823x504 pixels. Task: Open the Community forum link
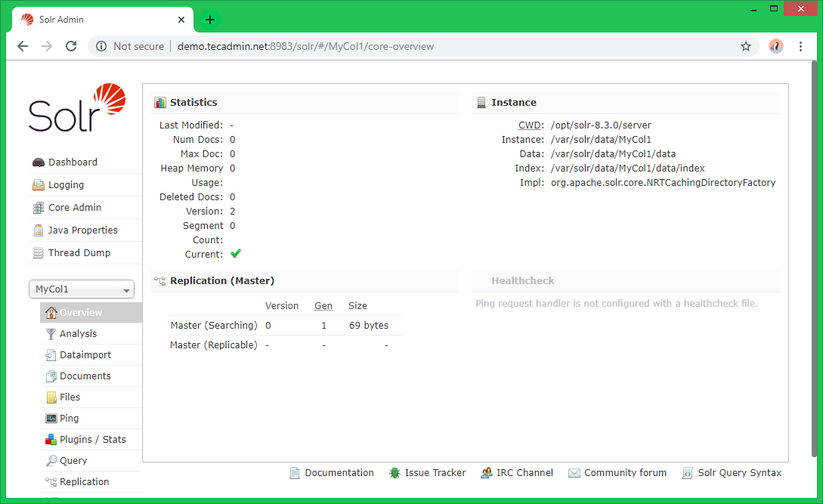click(x=625, y=473)
